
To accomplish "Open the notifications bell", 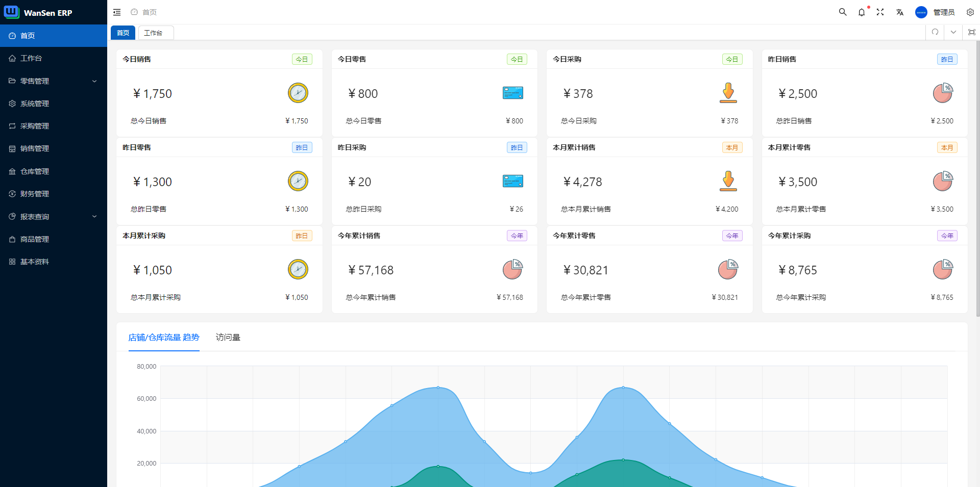I will pos(862,12).
